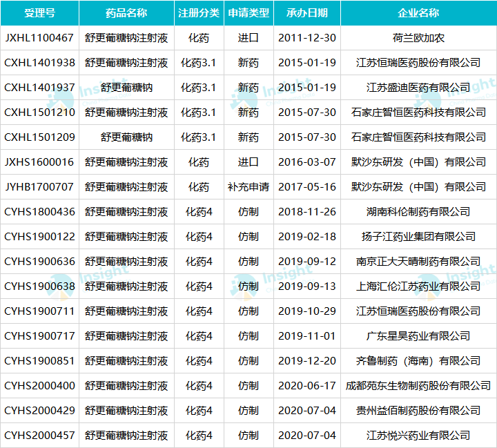Click 石家庄智恒 in the CXHL1501210 row

pyautogui.click(x=377, y=113)
